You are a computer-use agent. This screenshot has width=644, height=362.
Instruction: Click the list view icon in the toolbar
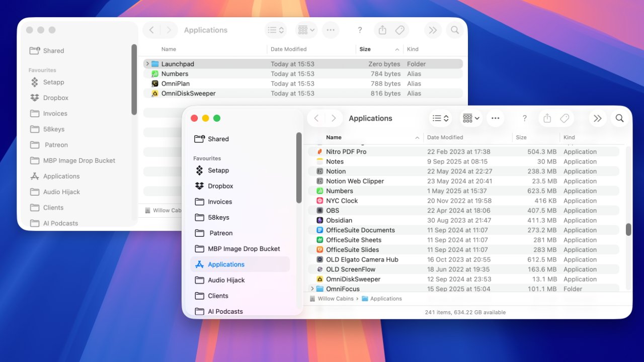pos(437,118)
